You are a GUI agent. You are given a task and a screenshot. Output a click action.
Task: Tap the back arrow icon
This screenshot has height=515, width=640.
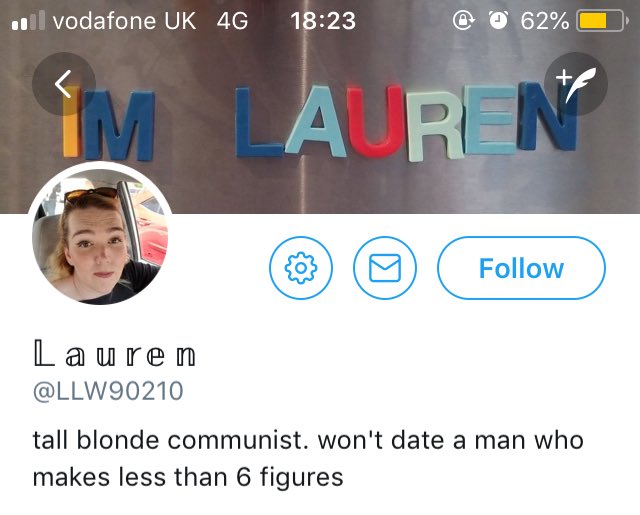click(x=64, y=84)
